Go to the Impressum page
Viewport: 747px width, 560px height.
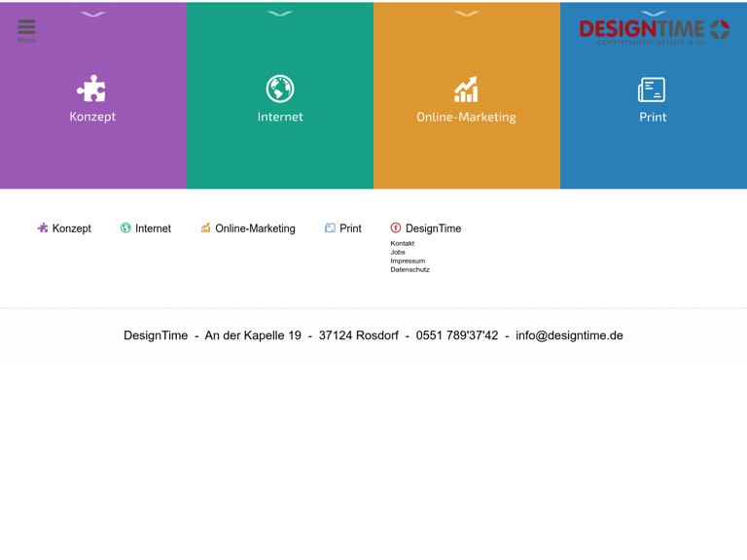[x=408, y=262]
